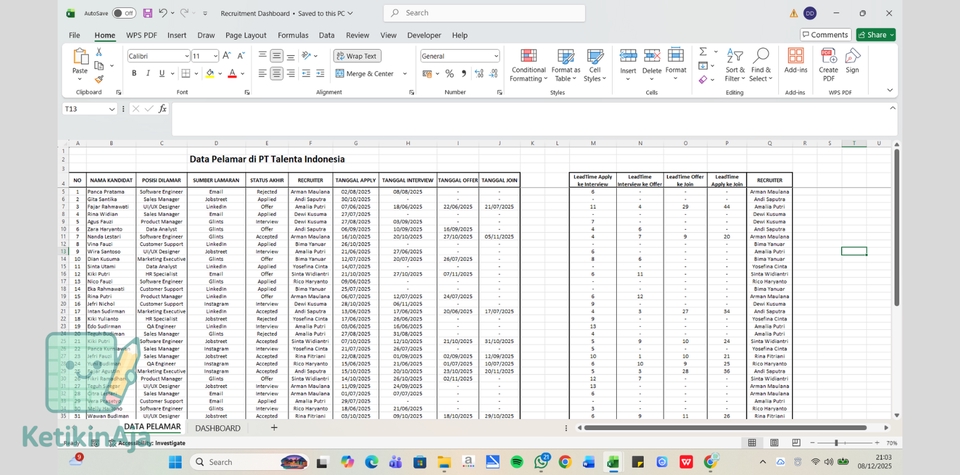Screen dimensions: 960x475
Task: Click the AutoSum sigma icon
Action: click(703, 52)
